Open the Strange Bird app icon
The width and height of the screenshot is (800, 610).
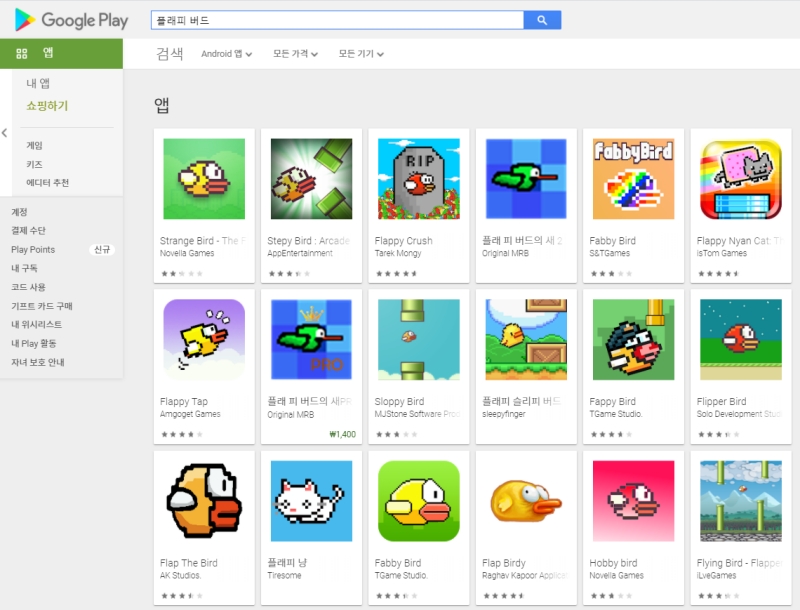[x=204, y=179]
